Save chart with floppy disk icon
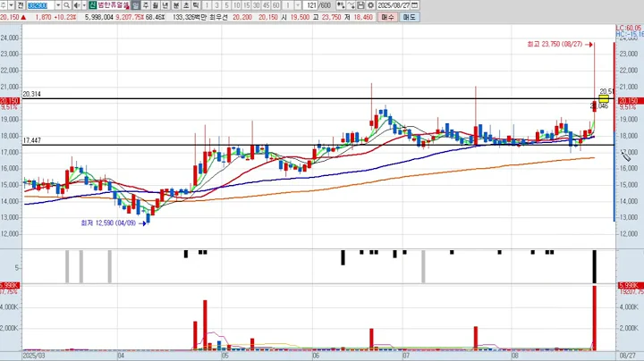The height and width of the screenshot is (361, 644). tap(360, 5)
